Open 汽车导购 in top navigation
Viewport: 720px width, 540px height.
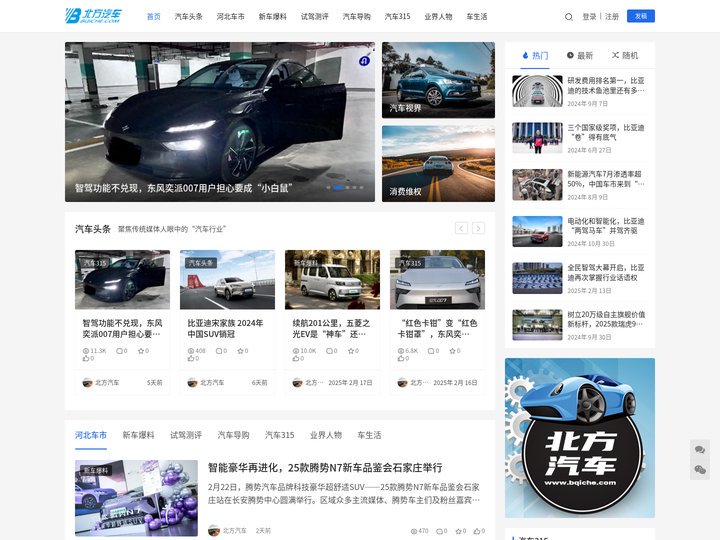tap(356, 17)
